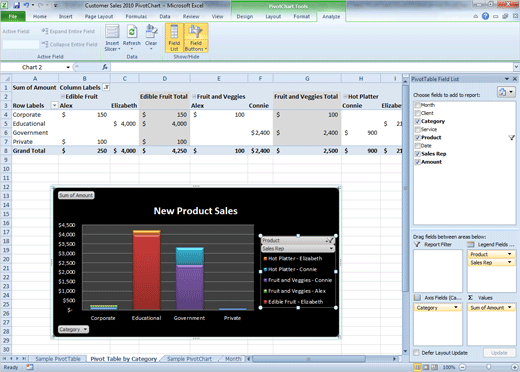Click the Product filter funnel icon in field list
Image resolution: width=520 pixels, height=372 pixels.
511,138
